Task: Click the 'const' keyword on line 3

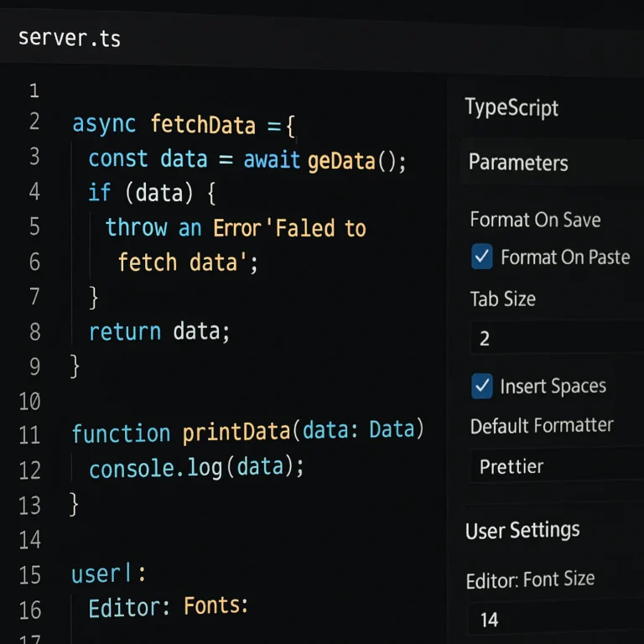Action: [118, 159]
